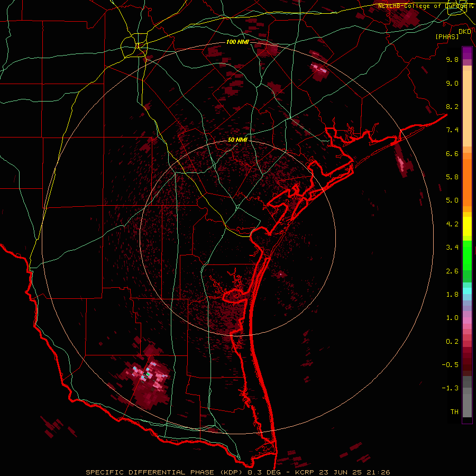Click the [PHAS] legend unit label
Screen dimensions: 476x476
pyautogui.click(x=447, y=36)
